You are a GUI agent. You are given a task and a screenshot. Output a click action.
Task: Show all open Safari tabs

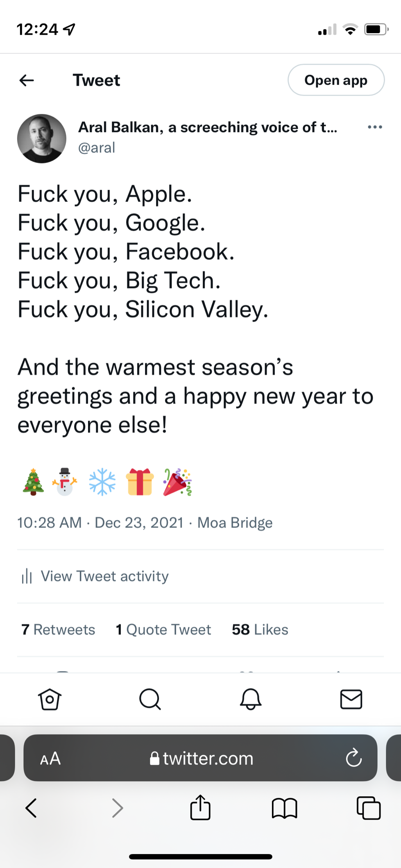click(x=369, y=808)
